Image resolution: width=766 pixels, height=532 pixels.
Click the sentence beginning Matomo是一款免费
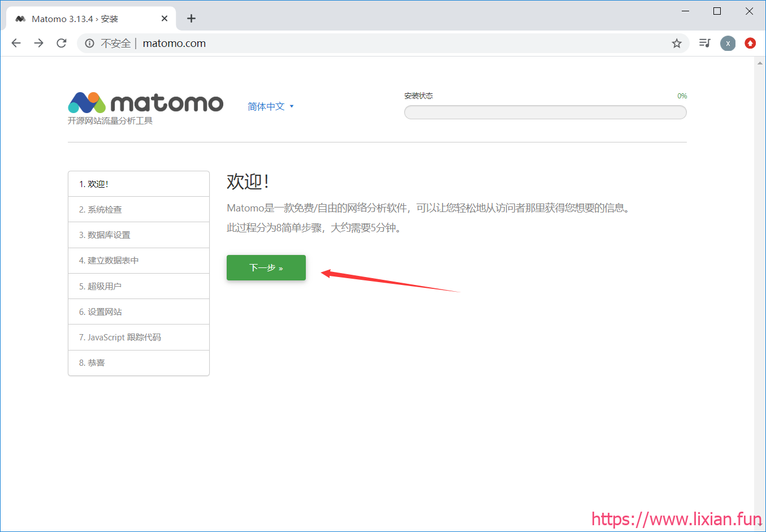[429, 208]
